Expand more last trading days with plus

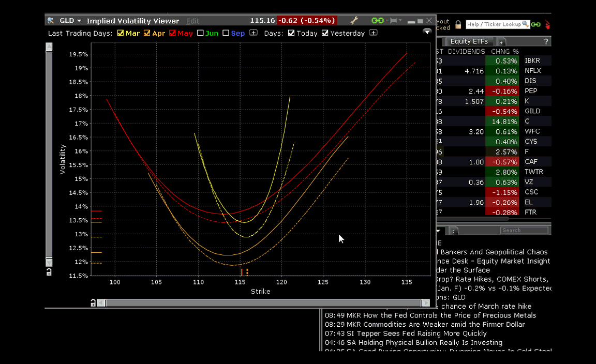click(253, 33)
